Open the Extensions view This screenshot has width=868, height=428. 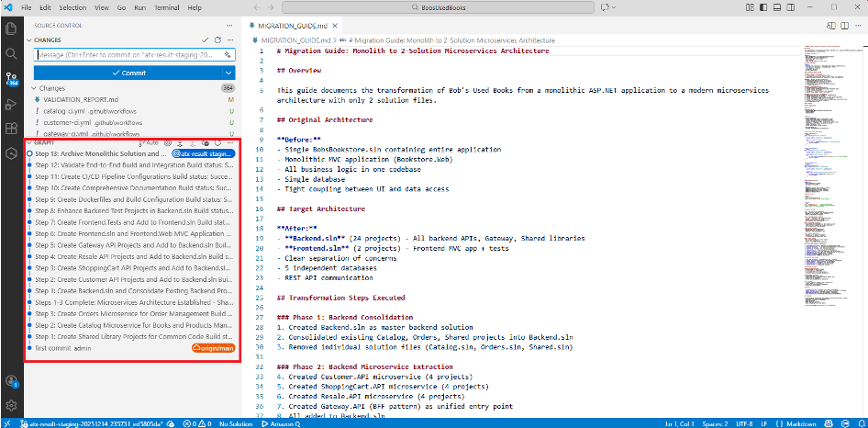click(11, 129)
